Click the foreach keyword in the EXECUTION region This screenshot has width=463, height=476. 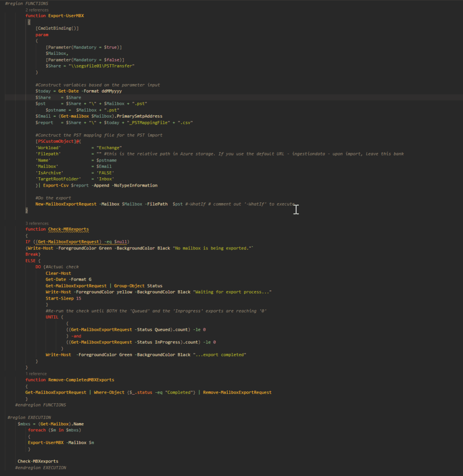[x=37, y=430]
